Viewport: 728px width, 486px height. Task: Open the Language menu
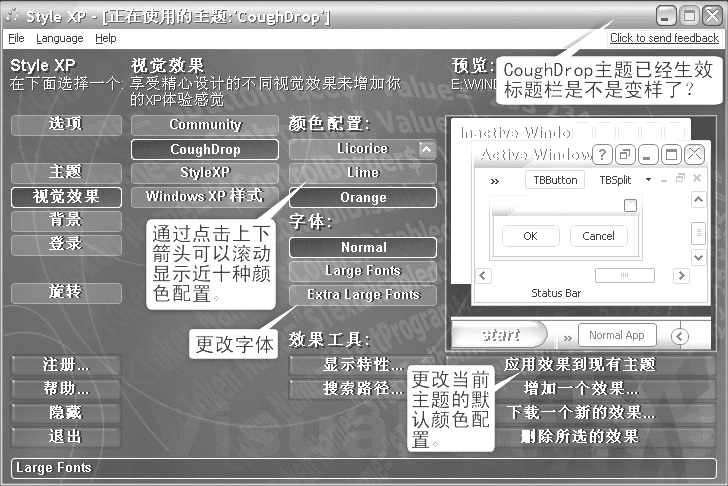coord(59,38)
